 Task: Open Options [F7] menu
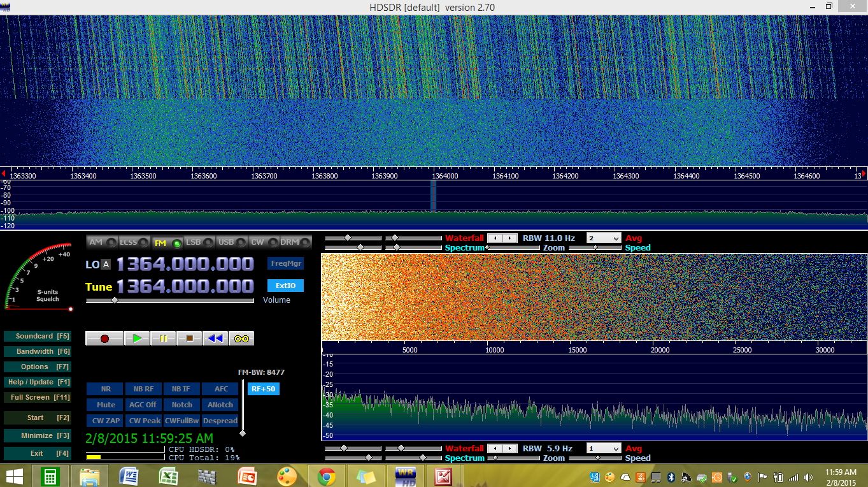pos(37,367)
